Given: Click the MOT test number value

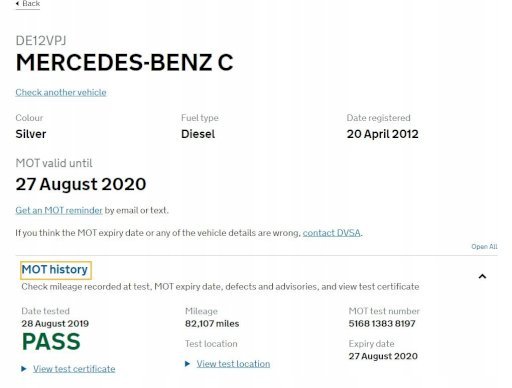Looking at the screenshot, I should pyautogui.click(x=382, y=324).
